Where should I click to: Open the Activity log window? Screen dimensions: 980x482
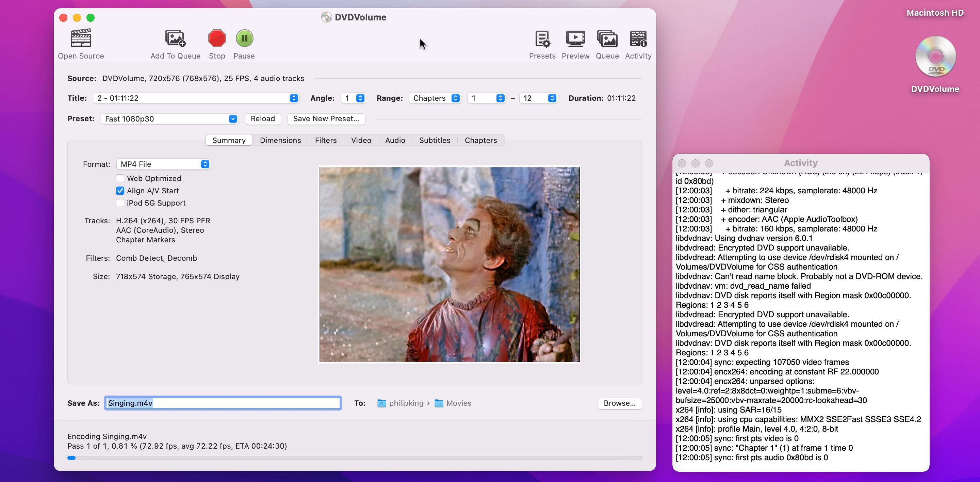click(x=638, y=43)
